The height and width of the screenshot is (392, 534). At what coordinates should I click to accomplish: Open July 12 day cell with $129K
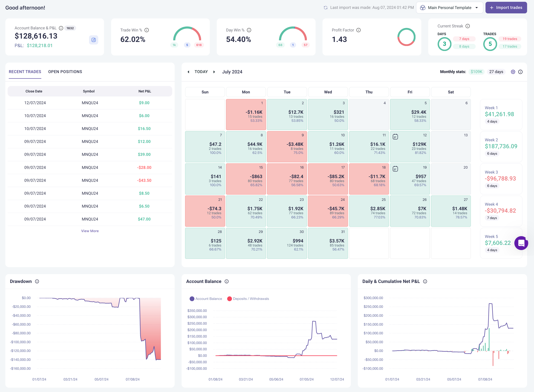[410, 147]
